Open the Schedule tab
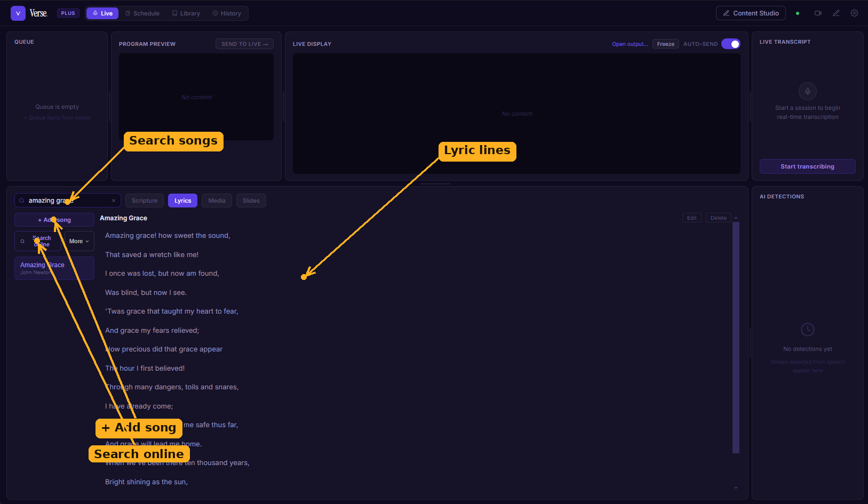This screenshot has height=504, width=868. tap(142, 13)
